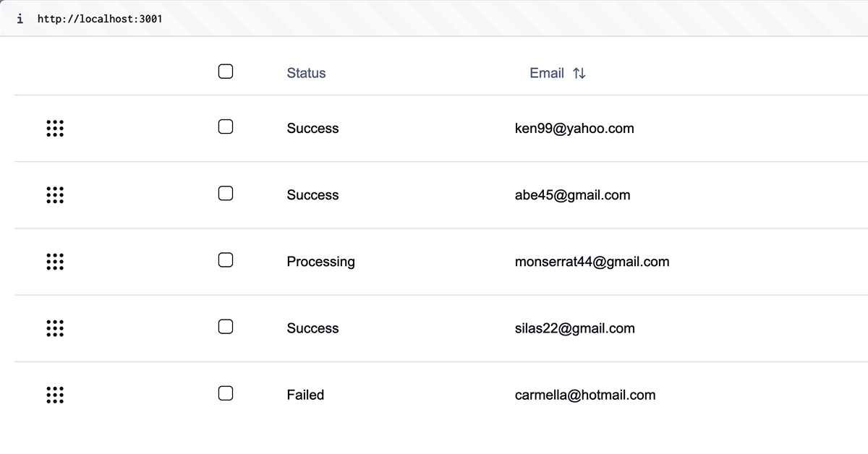Click the info icon beside the URL
Screen dimensions: 868x454
(20, 19)
